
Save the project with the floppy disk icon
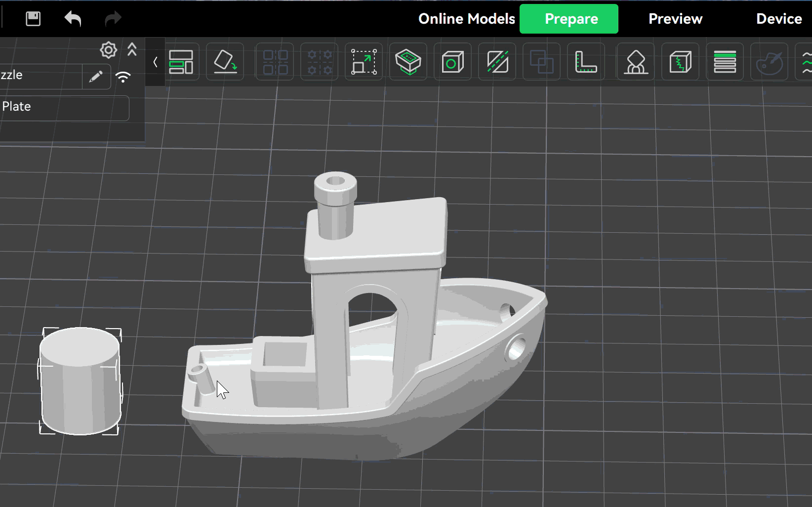[33, 19]
